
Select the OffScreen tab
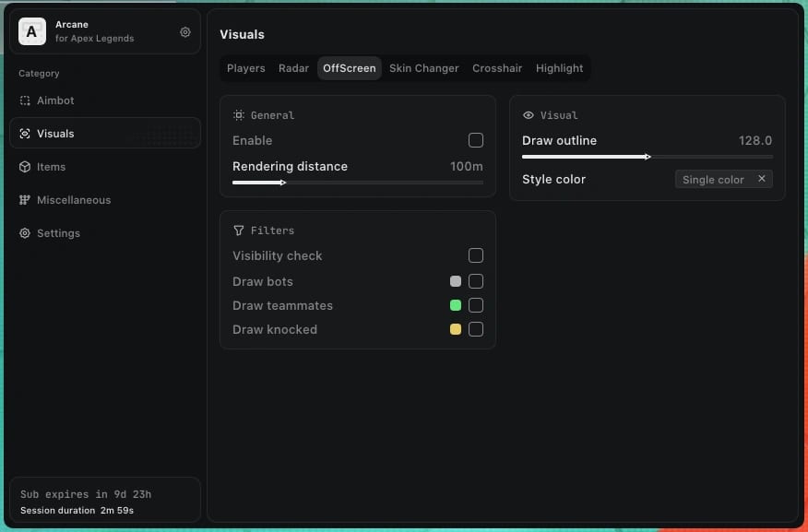click(350, 68)
